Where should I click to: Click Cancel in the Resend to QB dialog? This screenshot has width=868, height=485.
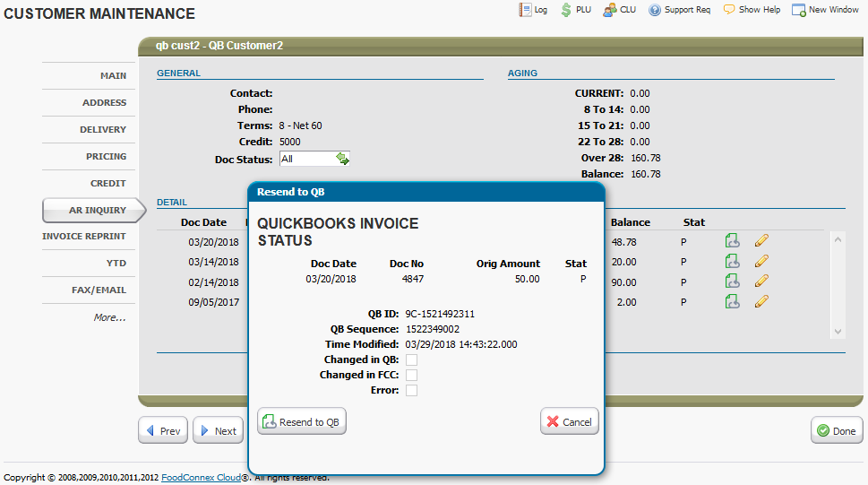[x=570, y=422]
